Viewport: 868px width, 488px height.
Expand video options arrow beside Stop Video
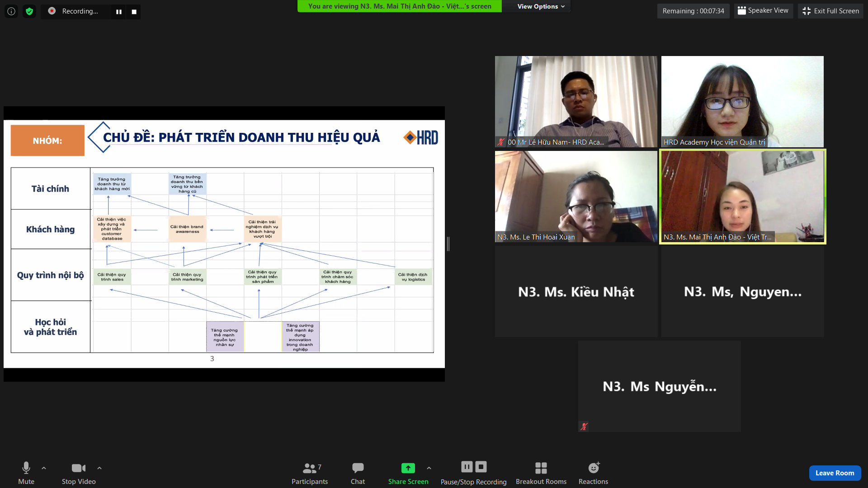click(99, 468)
